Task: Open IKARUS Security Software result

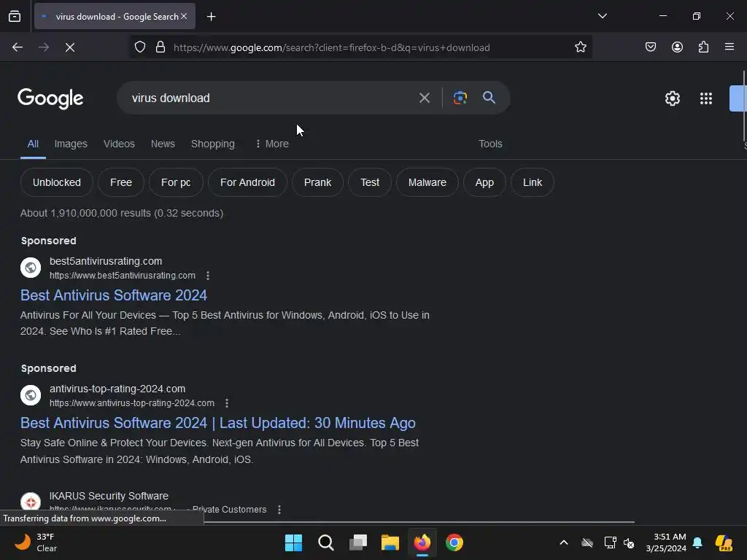Action: [x=109, y=496]
